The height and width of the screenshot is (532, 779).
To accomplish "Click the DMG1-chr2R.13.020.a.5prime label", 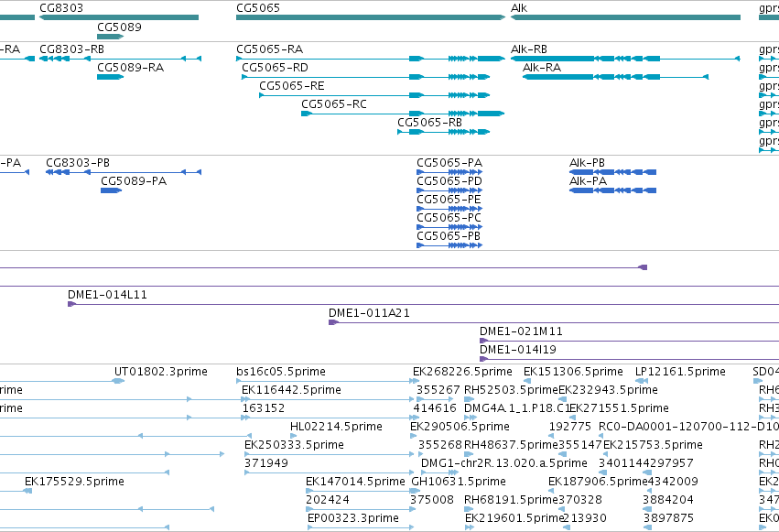I will [x=503, y=463].
